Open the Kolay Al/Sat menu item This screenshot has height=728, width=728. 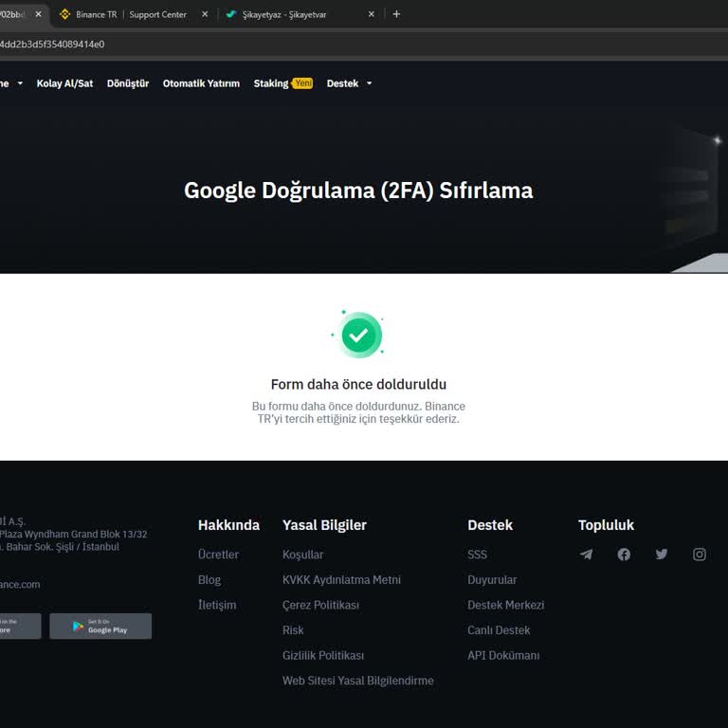pyautogui.click(x=64, y=83)
